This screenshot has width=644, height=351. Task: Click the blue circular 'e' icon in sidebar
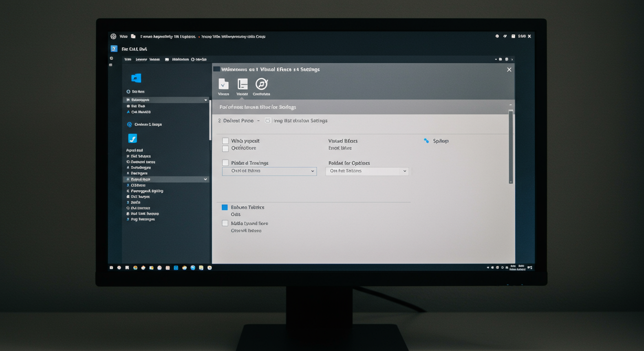(x=129, y=124)
